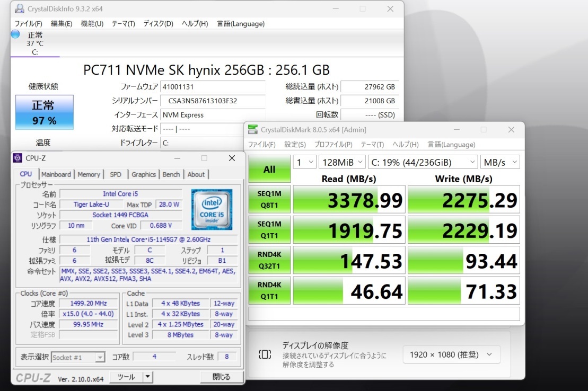Open the drive dropdown showing C: 19%
The height and width of the screenshot is (391, 588).
423,162
